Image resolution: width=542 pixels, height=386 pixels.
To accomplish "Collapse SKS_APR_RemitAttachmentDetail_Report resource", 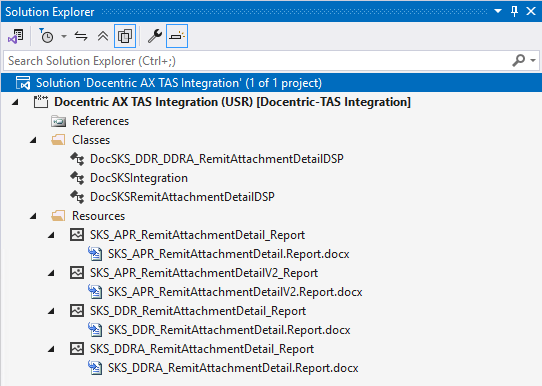I will pos(51,235).
